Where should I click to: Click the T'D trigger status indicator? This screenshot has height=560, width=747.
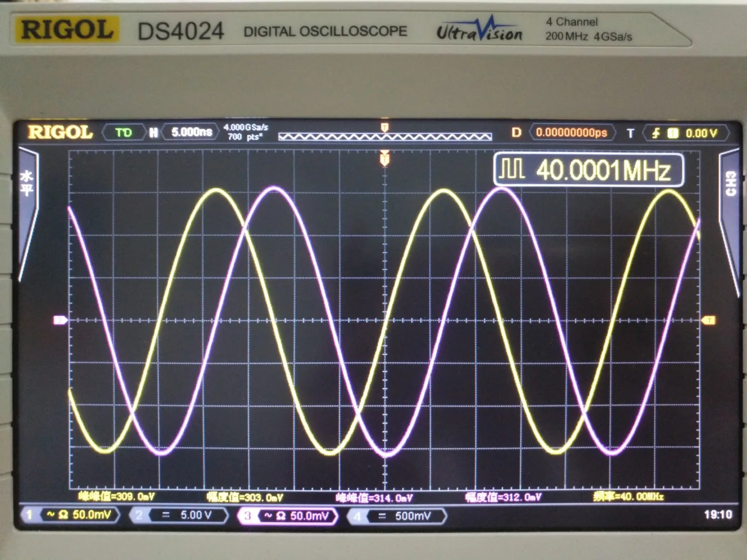[124, 132]
